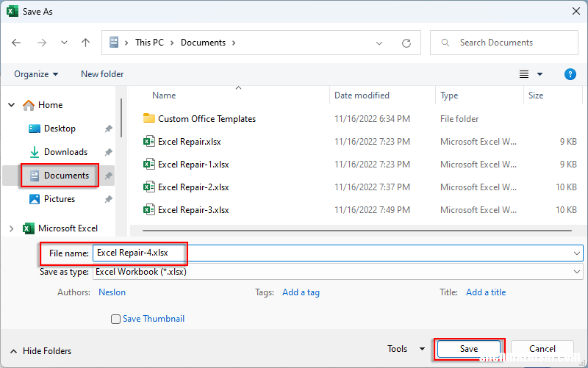Click Add a title
The height and width of the screenshot is (368, 588).
pos(486,292)
